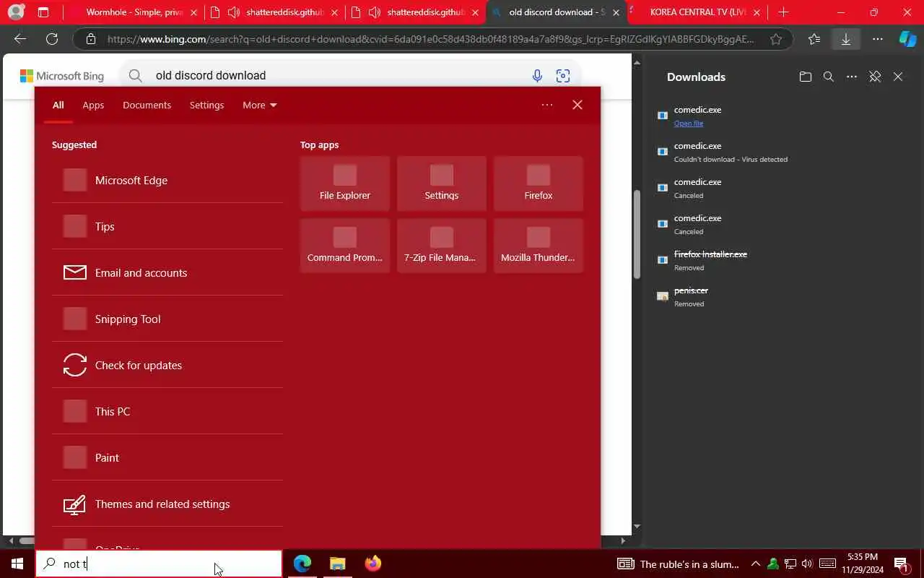Click Open file link for comedic.exe
The width and height of the screenshot is (924, 578).
tap(689, 124)
